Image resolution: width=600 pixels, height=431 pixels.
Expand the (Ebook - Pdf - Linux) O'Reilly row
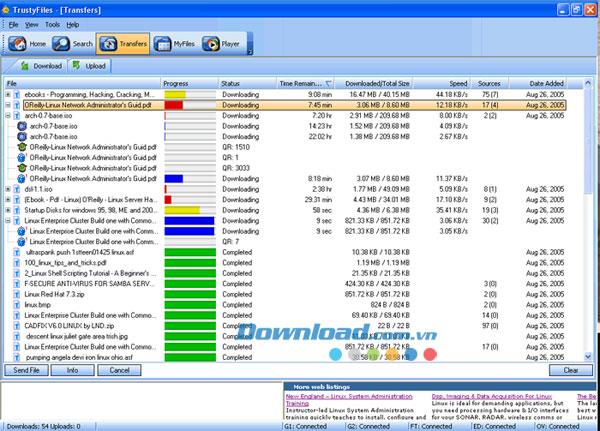pyautogui.click(x=8, y=199)
